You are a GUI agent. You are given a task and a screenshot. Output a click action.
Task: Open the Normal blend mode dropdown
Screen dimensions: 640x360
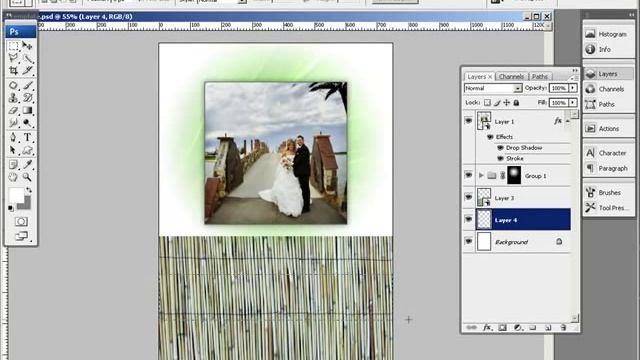(493, 88)
